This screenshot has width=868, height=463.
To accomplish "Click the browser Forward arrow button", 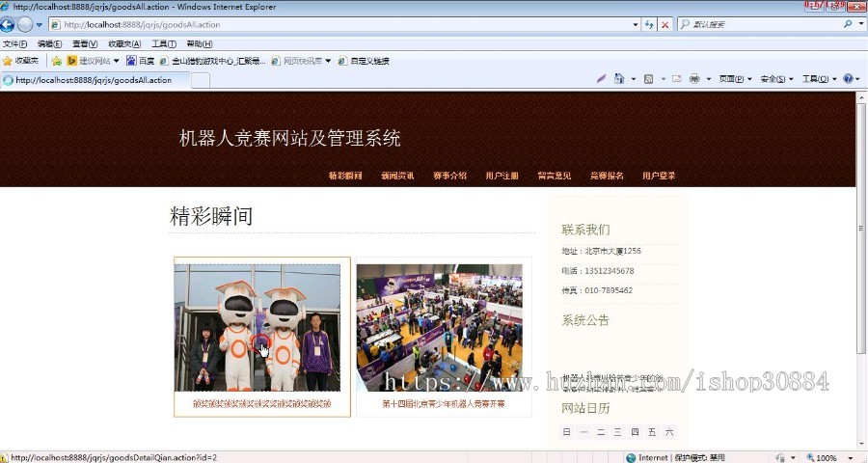I will coord(25,24).
